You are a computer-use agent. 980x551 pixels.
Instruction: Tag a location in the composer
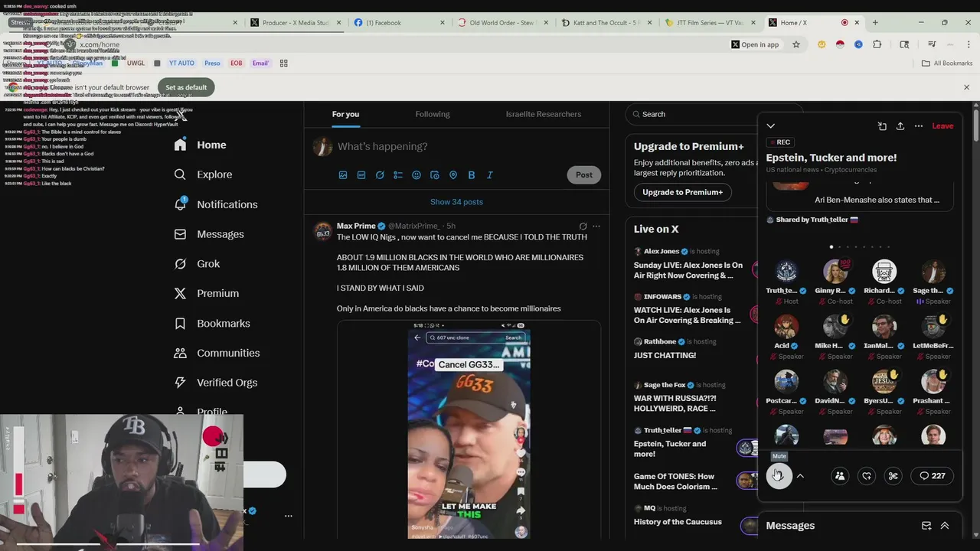pos(453,175)
